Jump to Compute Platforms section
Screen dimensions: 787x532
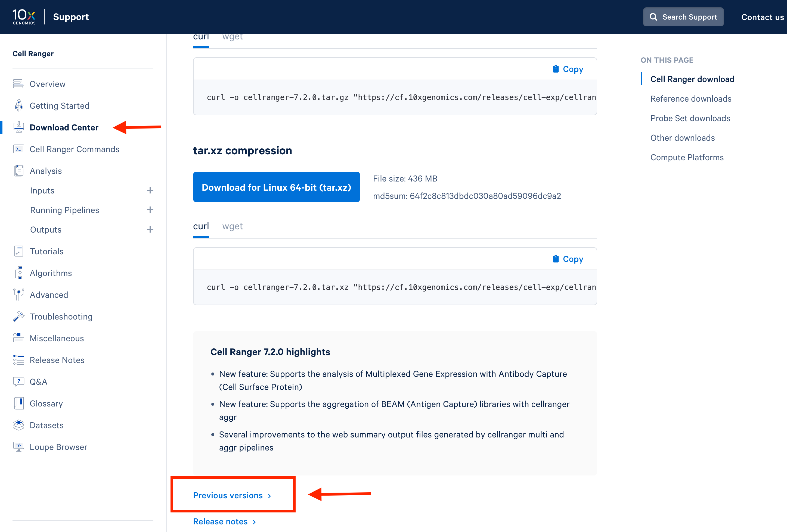pyautogui.click(x=687, y=157)
